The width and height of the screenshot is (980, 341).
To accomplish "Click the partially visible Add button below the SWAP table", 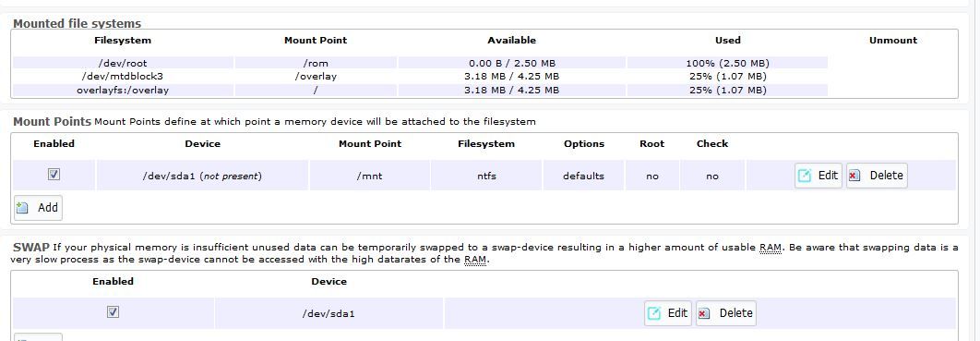I will pos(38,337).
